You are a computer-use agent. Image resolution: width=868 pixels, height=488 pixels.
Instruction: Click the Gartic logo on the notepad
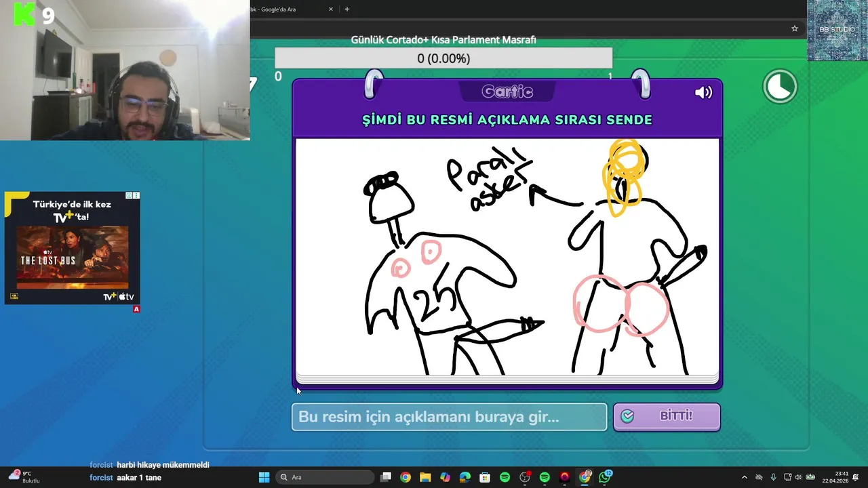(x=507, y=91)
